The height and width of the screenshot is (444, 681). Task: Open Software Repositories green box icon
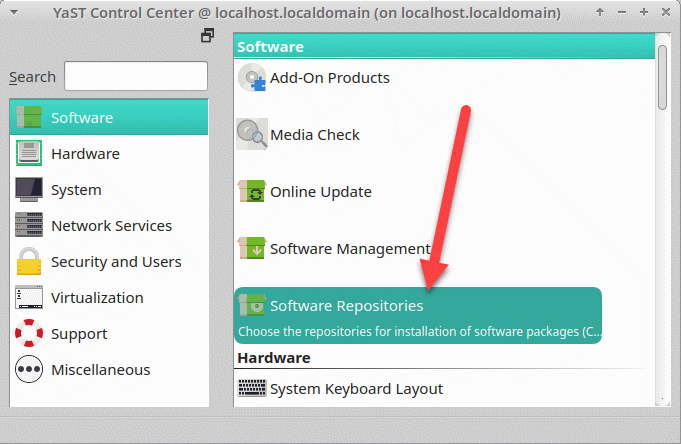coord(252,305)
